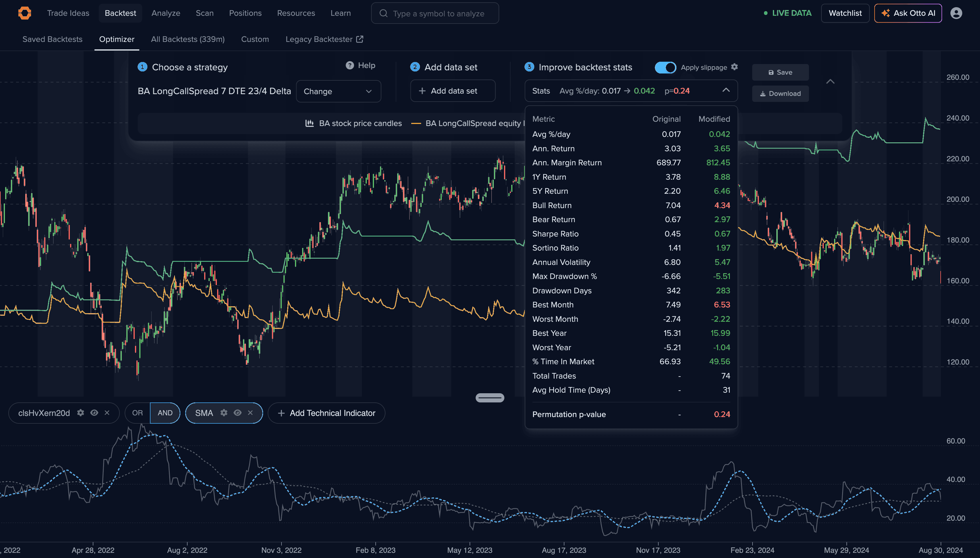Click the Max Drawdown % metric row
The image size is (980, 558).
[631, 276]
